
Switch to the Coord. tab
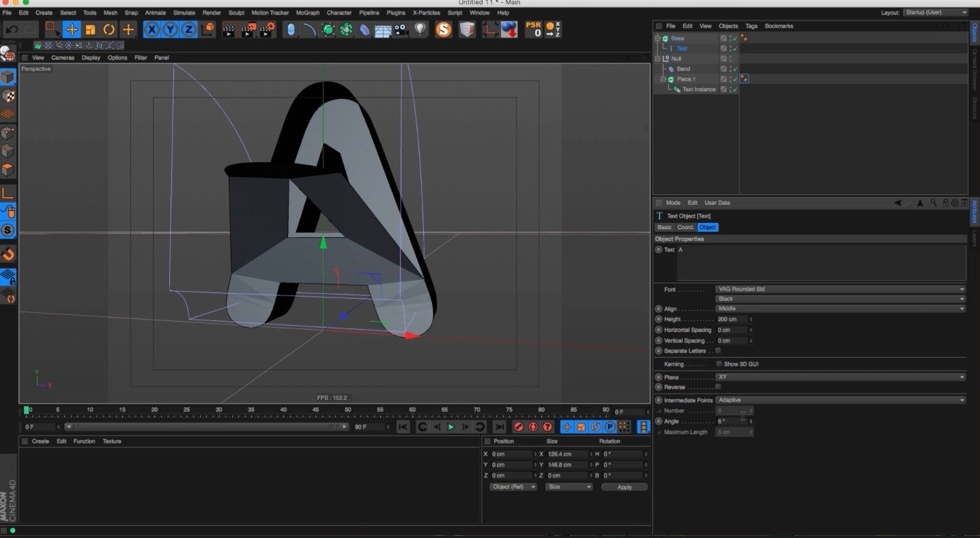coord(686,227)
